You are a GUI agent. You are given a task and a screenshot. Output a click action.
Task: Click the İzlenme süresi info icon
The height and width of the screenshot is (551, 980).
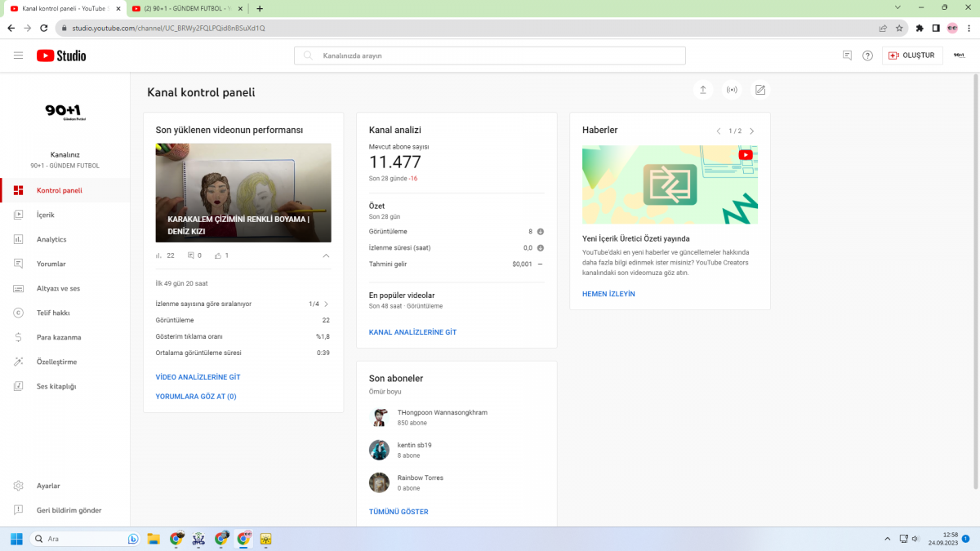pyautogui.click(x=541, y=247)
